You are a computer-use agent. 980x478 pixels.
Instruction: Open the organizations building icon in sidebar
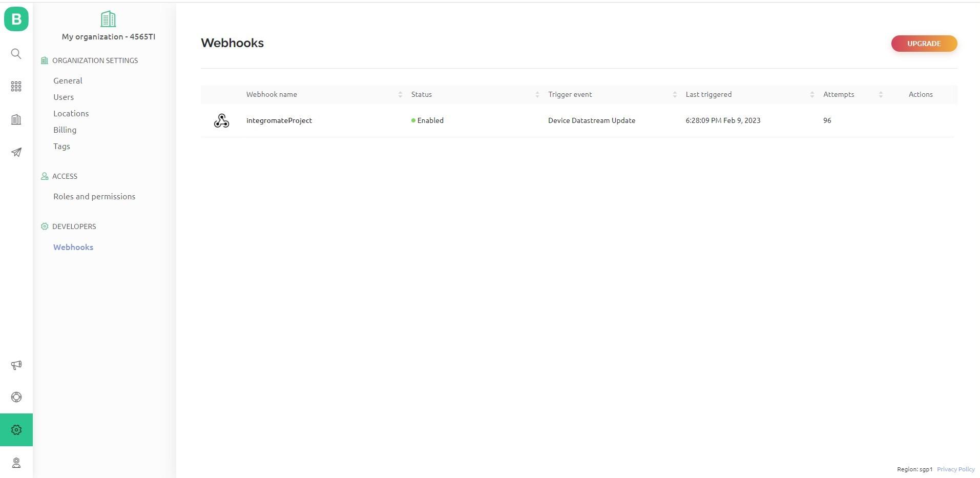pos(16,119)
